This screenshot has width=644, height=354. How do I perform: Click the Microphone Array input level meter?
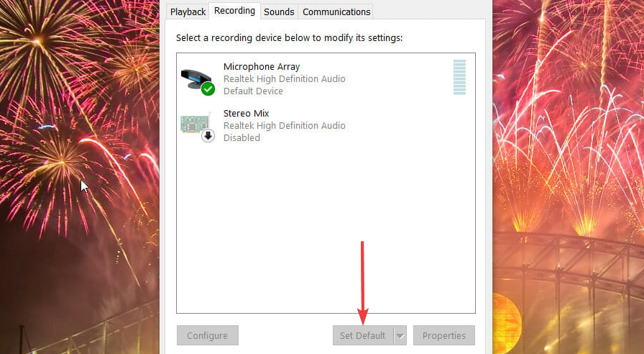459,77
